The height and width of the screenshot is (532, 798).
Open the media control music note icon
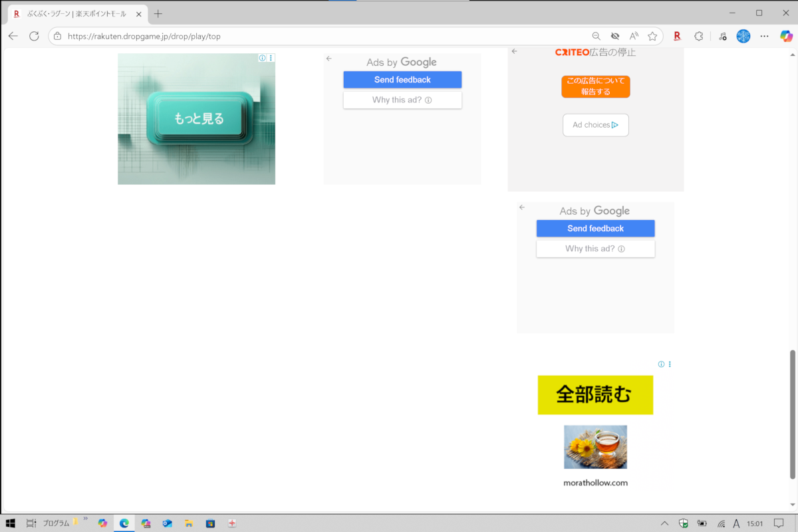[723, 36]
